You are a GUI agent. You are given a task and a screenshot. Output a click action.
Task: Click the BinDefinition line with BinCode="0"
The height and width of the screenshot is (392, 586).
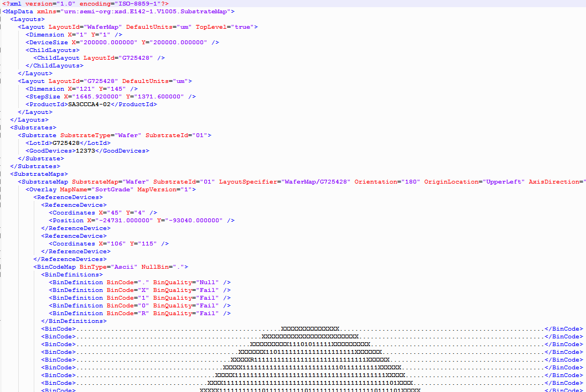point(139,306)
